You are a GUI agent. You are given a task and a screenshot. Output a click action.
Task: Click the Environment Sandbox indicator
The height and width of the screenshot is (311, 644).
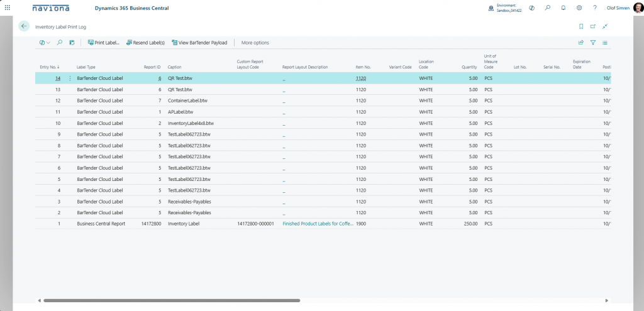click(505, 8)
